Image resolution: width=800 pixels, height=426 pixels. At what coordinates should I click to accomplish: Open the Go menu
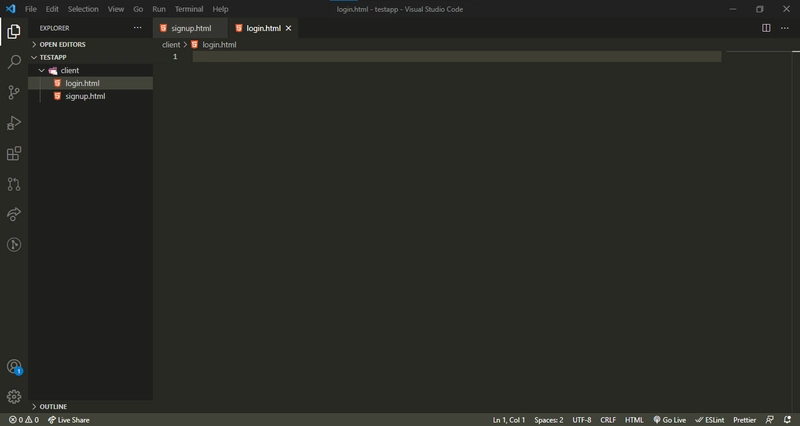tap(138, 9)
